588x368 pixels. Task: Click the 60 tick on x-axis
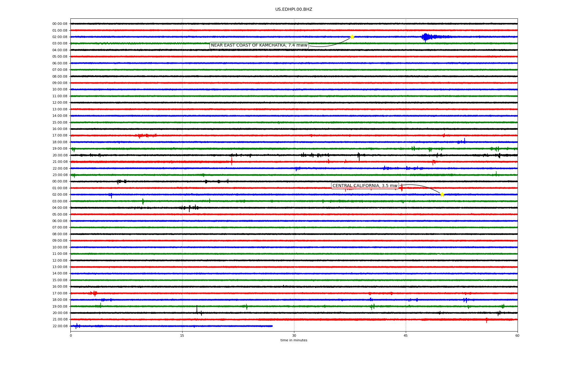coord(517,335)
